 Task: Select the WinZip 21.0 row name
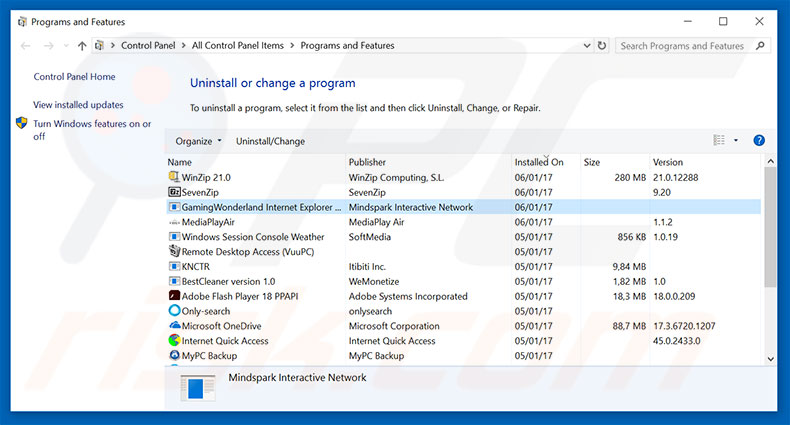pyautogui.click(x=206, y=177)
